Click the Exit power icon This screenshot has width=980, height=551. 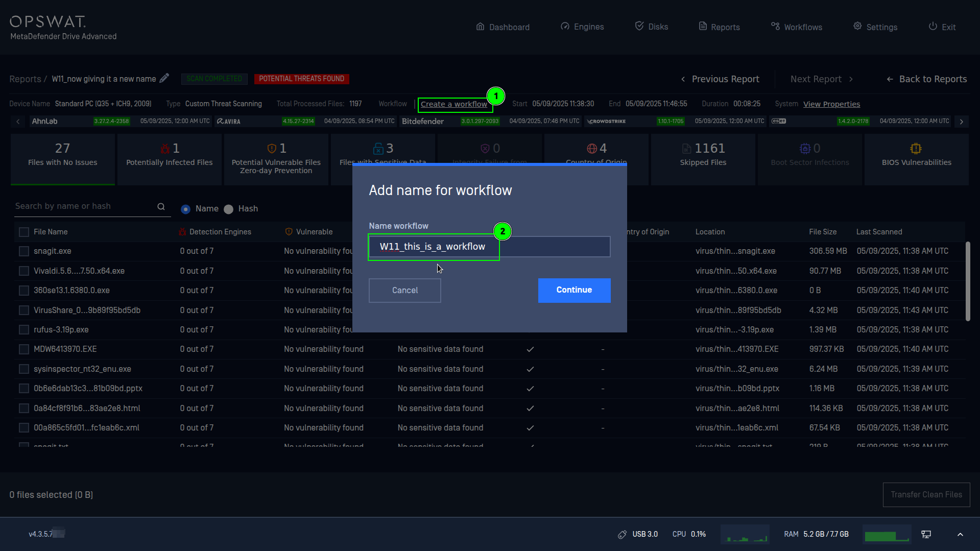click(x=933, y=27)
